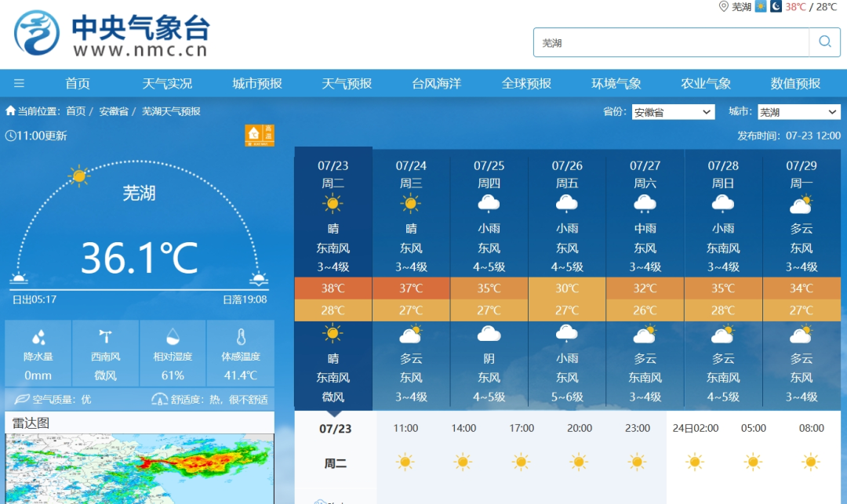Click the 舒适度: 热, 很不舒适 text

[x=219, y=399]
